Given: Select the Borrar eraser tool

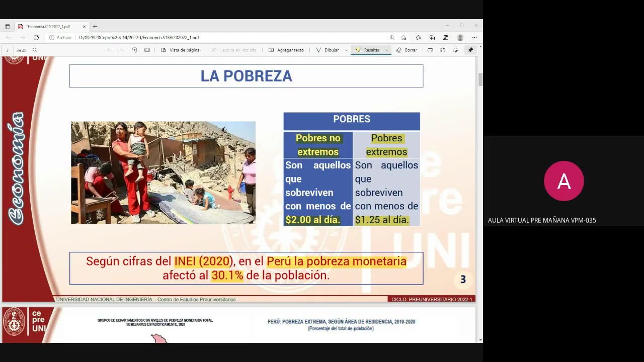Looking at the screenshot, I should point(407,50).
